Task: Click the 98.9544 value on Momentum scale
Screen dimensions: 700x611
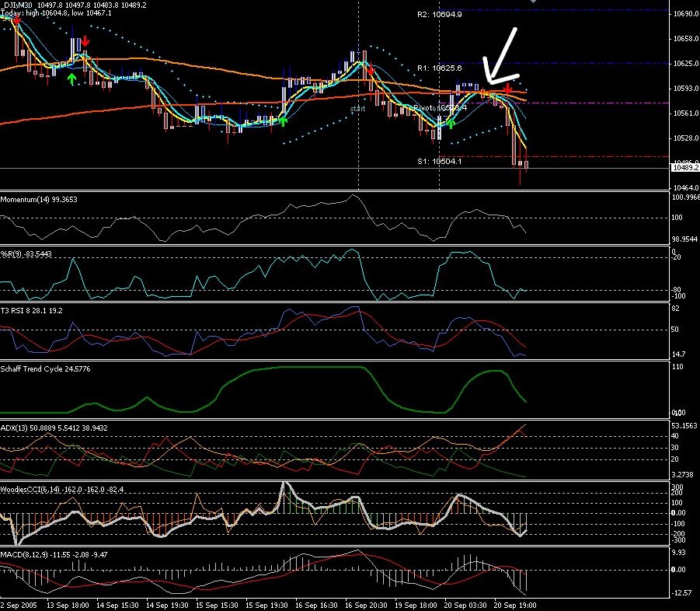Action: (684, 239)
